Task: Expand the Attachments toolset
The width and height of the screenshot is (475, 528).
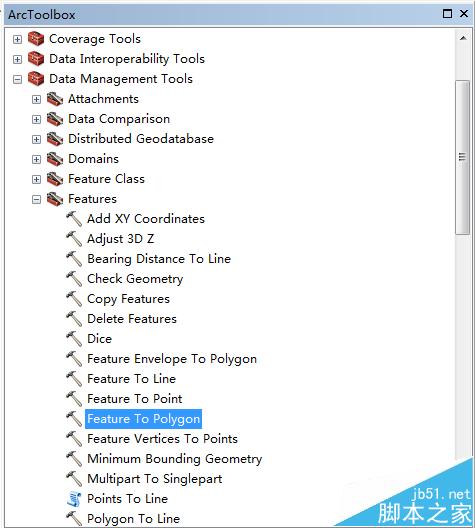Action: (36, 99)
